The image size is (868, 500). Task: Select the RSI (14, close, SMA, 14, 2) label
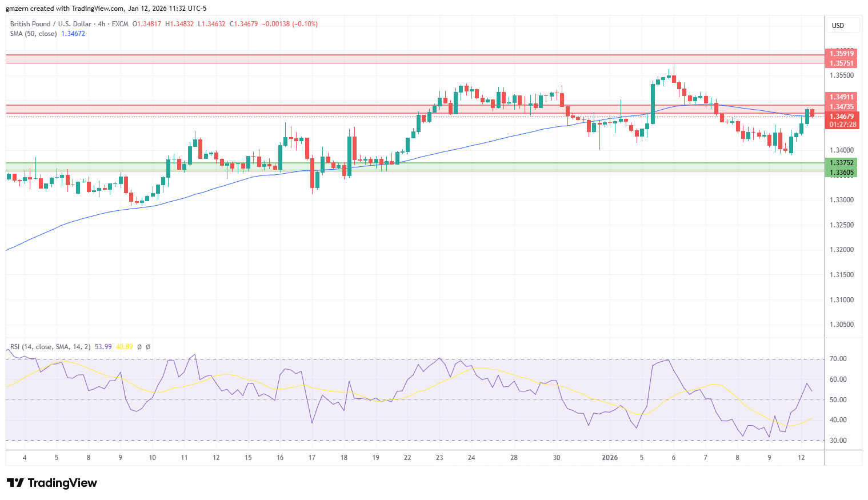[50, 347]
